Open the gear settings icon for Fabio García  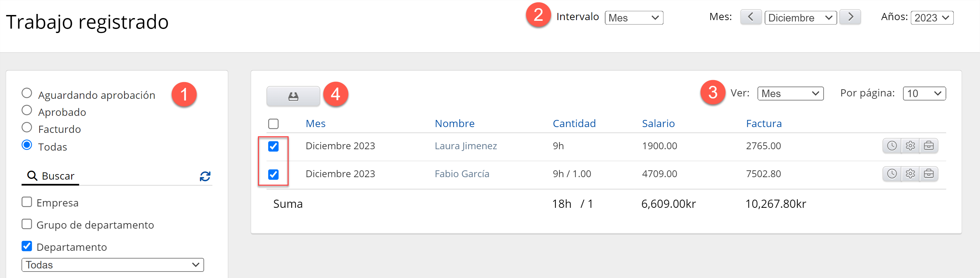(910, 174)
